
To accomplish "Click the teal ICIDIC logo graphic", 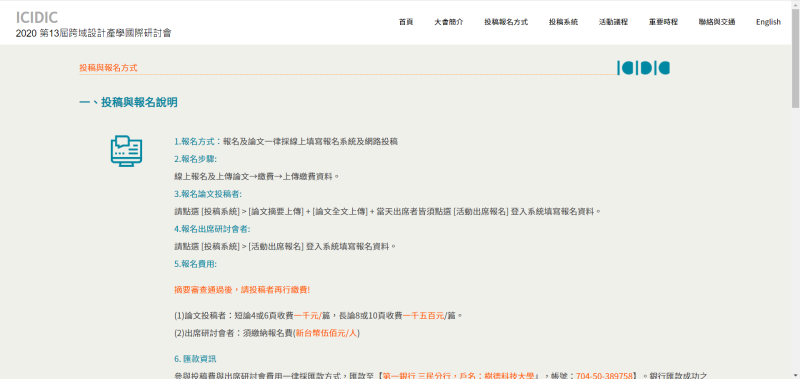I will tap(643, 68).
